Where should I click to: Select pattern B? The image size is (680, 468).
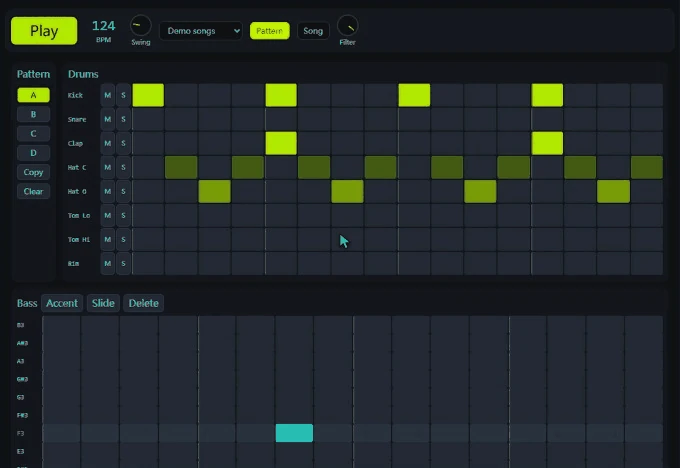[x=33, y=115]
